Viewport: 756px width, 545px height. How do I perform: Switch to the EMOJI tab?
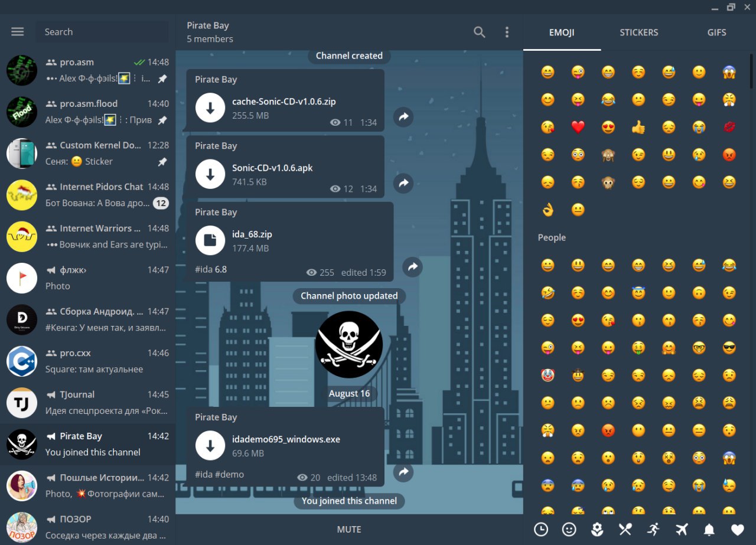tap(562, 32)
